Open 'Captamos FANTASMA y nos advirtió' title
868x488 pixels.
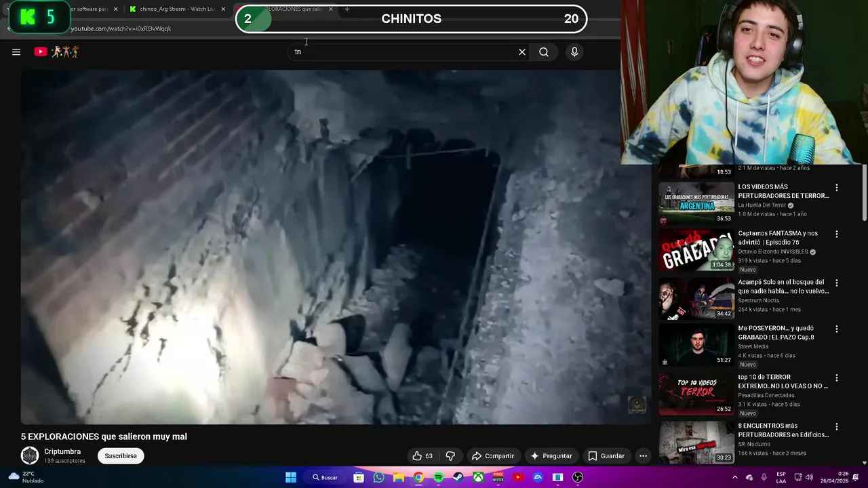(x=778, y=238)
